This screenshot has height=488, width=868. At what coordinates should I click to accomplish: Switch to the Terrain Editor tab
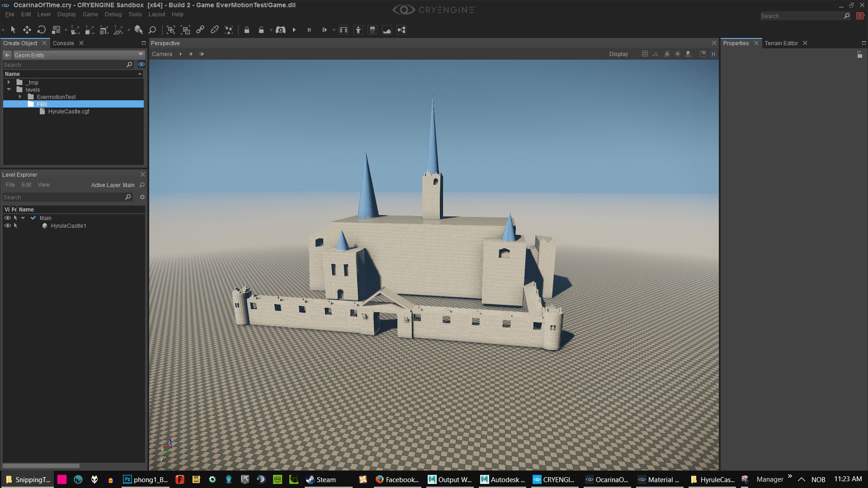pos(781,43)
